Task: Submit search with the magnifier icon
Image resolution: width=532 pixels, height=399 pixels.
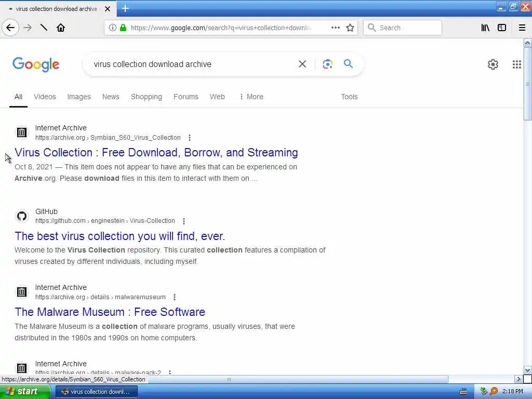Action: [x=348, y=64]
